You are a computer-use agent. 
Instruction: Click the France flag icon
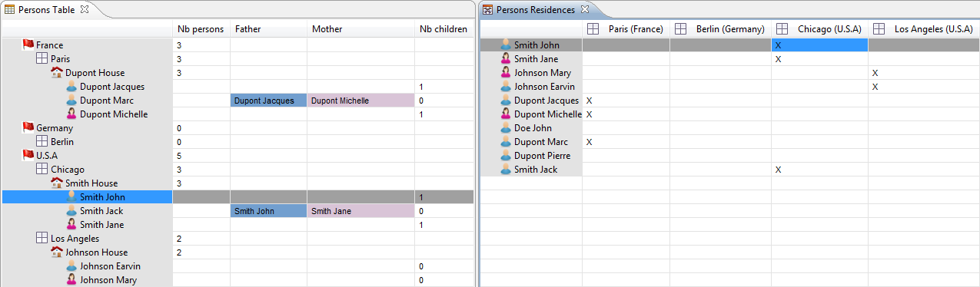coord(29,45)
